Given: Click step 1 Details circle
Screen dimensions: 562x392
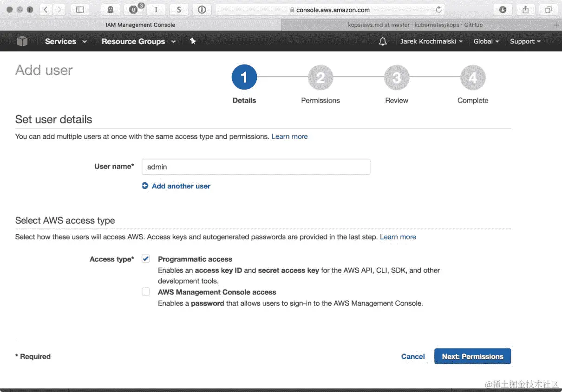Looking at the screenshot, I should point(244,77).
